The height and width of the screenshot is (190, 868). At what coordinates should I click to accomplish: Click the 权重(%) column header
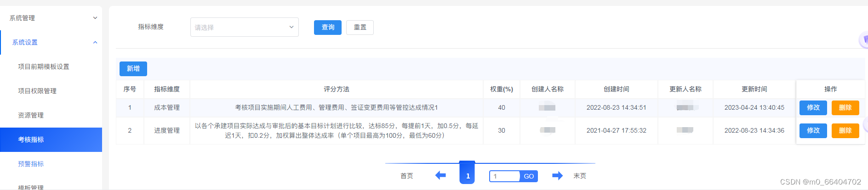502,89
